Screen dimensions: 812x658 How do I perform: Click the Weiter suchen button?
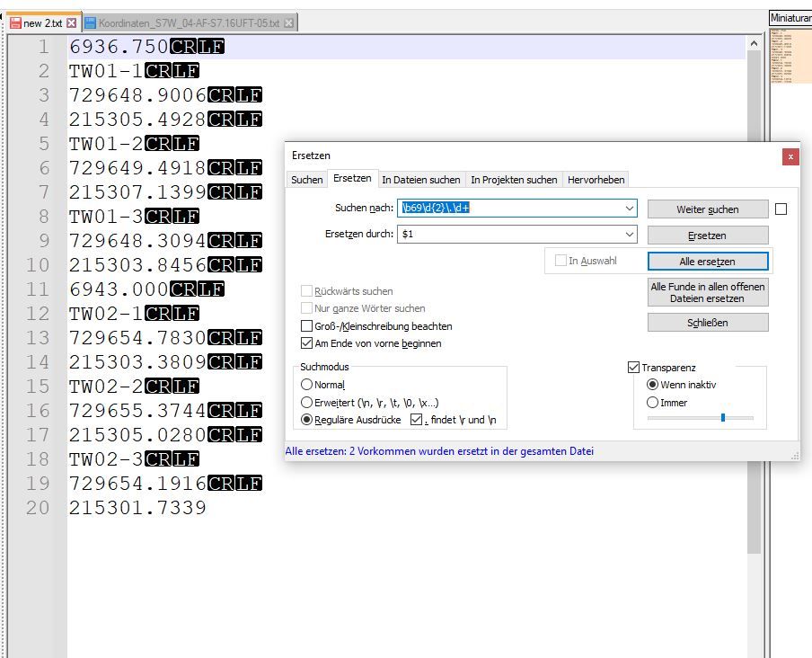tap(708, 209)
